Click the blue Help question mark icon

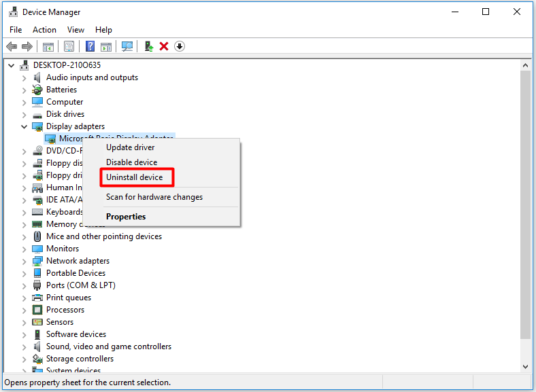pyautogui.click(x=90, y=46)
